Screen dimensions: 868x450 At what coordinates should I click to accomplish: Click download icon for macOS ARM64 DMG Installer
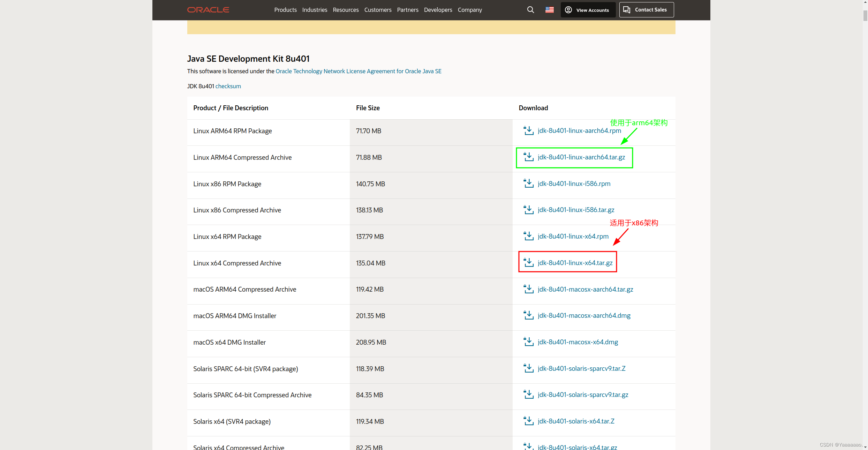pos(529,315)
